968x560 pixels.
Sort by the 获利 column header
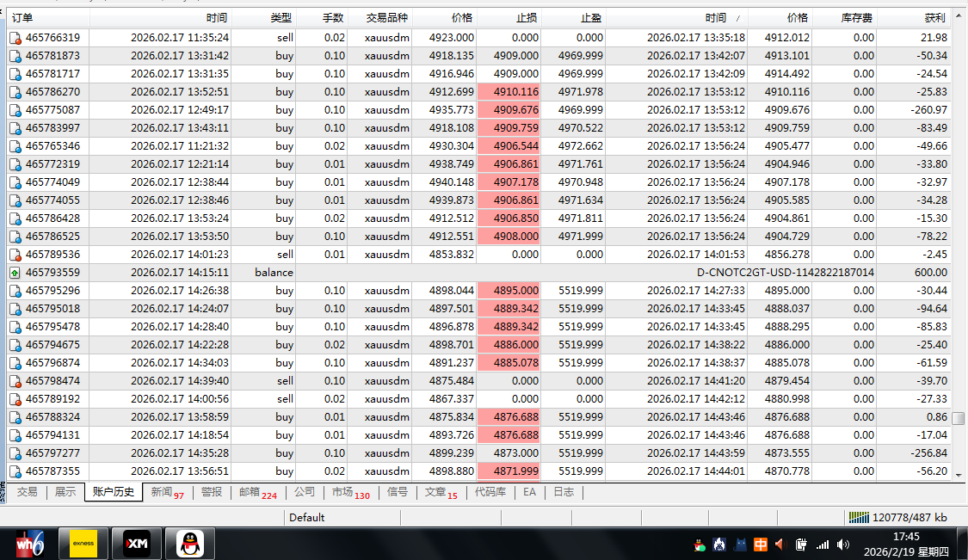tap(933, 17)
